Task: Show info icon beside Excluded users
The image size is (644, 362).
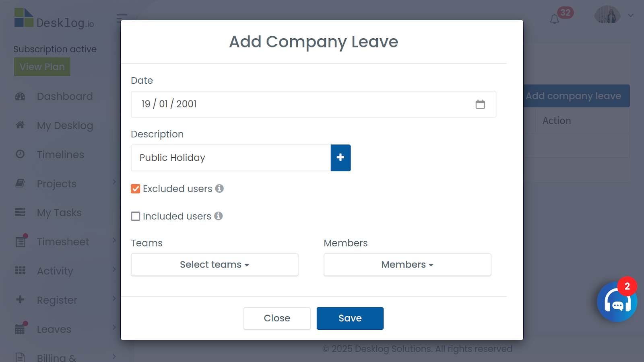Action: pos(219,188)
